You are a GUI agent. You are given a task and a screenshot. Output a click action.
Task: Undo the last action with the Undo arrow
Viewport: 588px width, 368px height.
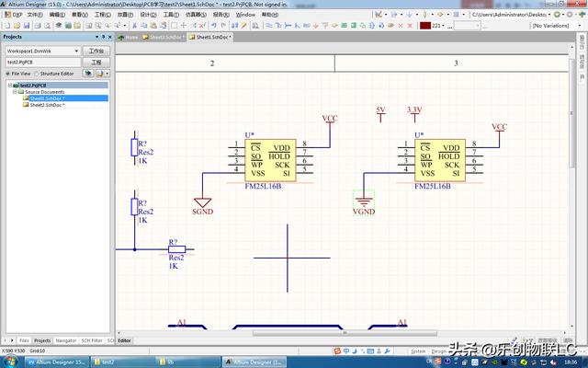(214, 26)
